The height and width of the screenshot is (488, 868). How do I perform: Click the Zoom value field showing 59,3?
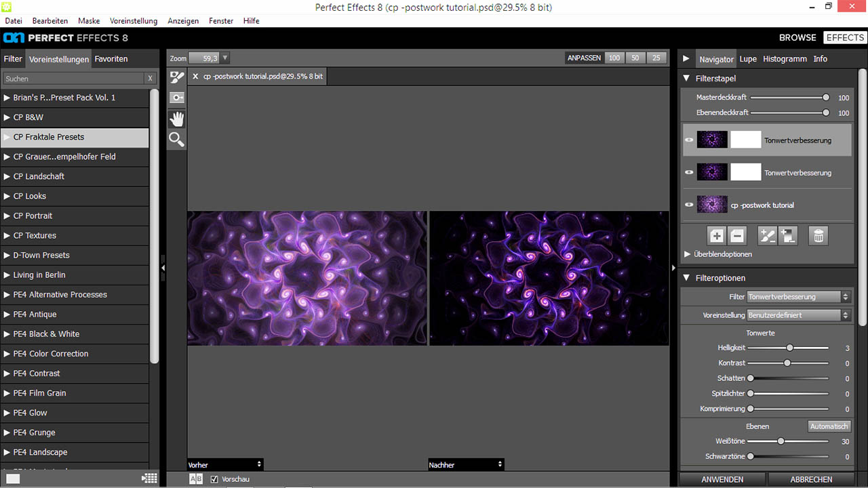coord(204,58)
